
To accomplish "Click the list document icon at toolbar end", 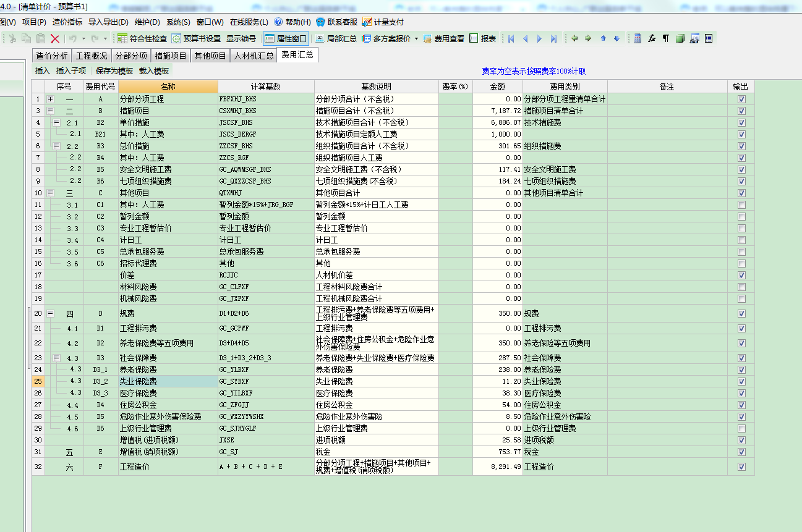I will (709, 38).
